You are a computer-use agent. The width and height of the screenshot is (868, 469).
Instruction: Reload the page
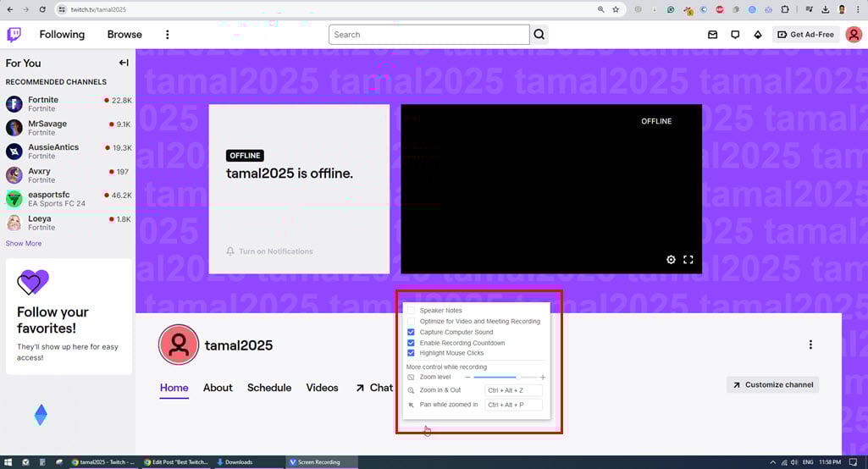(x=42, y=9)
